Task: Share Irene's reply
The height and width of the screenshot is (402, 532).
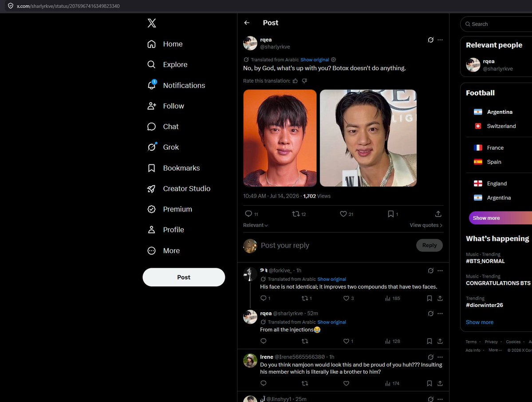Action: click(440, 383)
